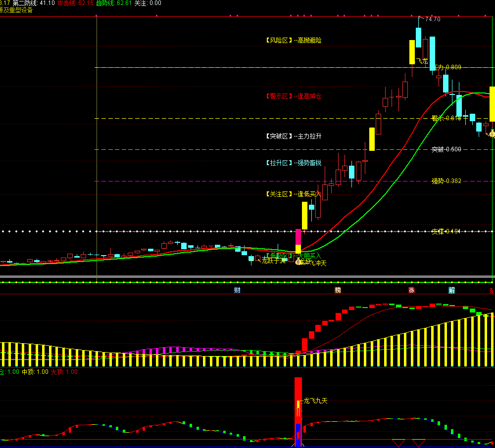
Task: Click the 突破 0.500 level label
Action: (x=446, y=149)
